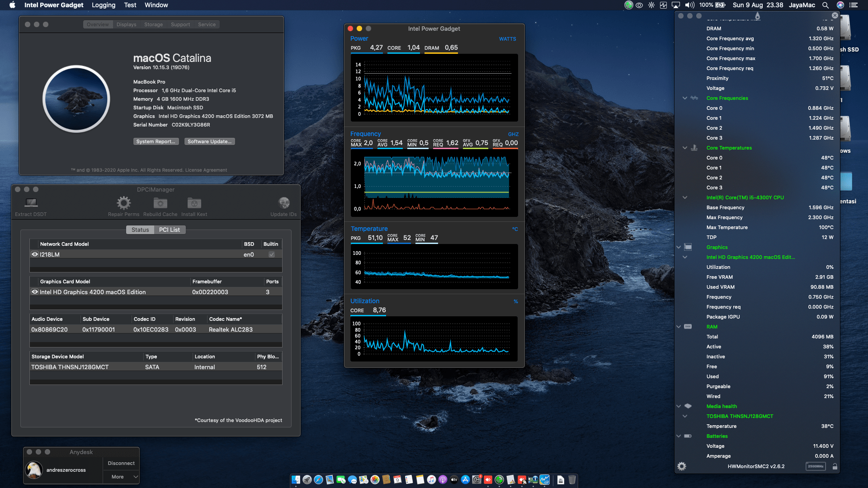Click the Extract DSDT laptop icon
868x488 pixels.
point(30,203)
